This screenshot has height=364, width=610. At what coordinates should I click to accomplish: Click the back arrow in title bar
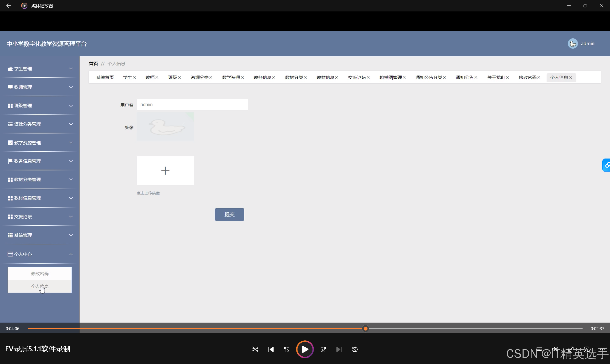[8, 5]
